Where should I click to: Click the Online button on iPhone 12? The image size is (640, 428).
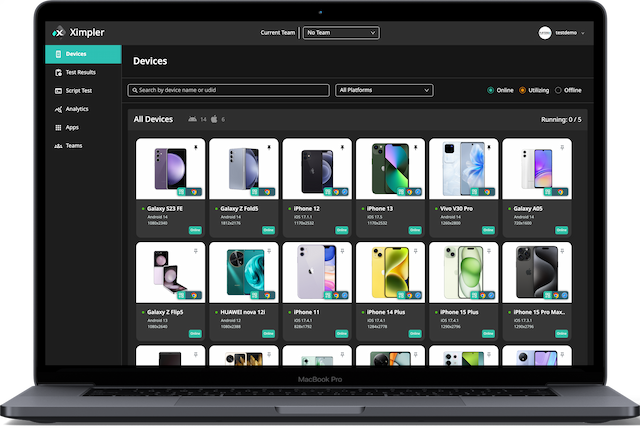tap(341, 228)
